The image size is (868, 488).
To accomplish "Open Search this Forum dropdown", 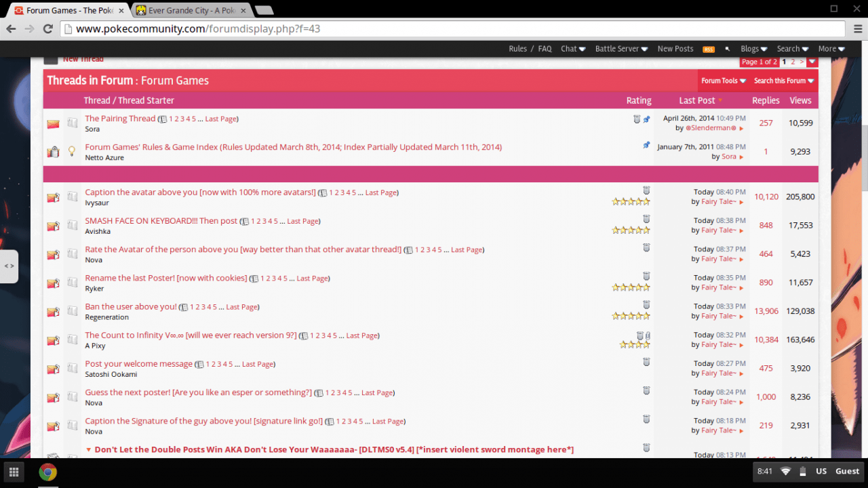I will (x=784, y=81).
